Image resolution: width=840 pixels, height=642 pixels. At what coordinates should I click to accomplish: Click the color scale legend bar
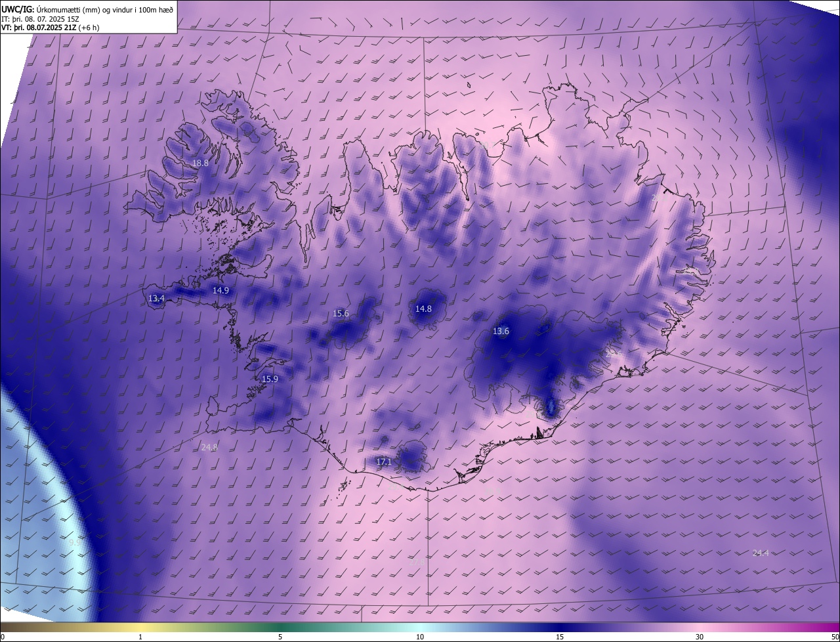[x=420, y=628]
